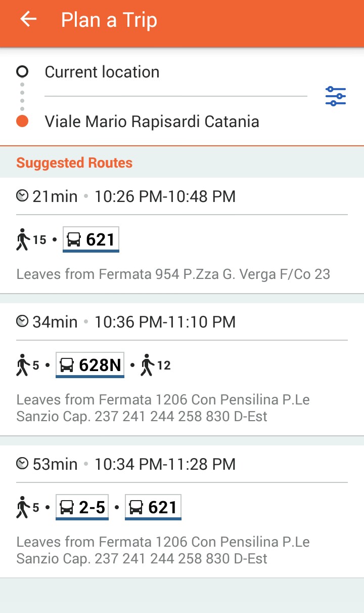This screenshot has width=364, height=613.
Task: Select the 53min route at 10:34 PM
Action: tap(182, 464)
